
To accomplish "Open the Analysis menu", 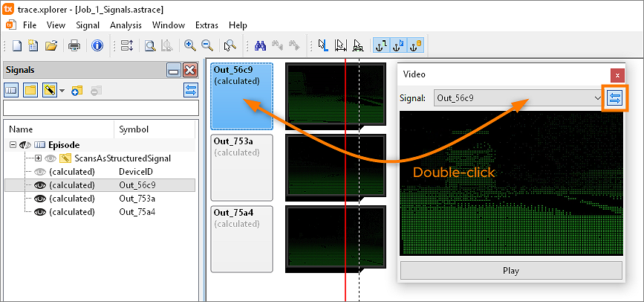I will [126, 25].
